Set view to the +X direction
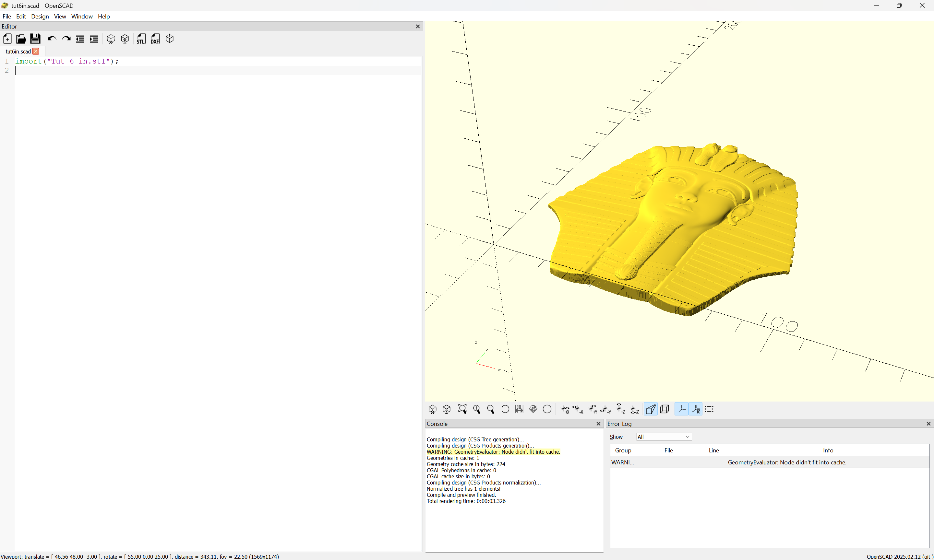The height and width of the screenshot is (560, 934). [565, 409]
